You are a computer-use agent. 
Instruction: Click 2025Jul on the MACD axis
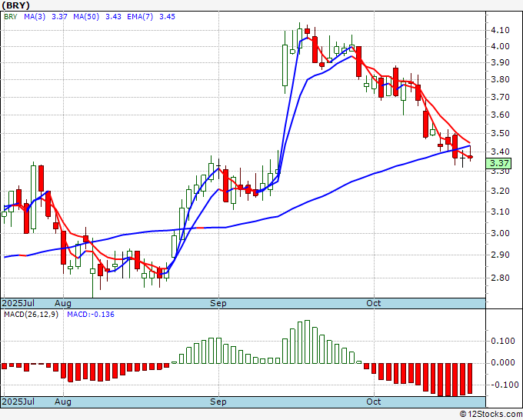point(18,402)
